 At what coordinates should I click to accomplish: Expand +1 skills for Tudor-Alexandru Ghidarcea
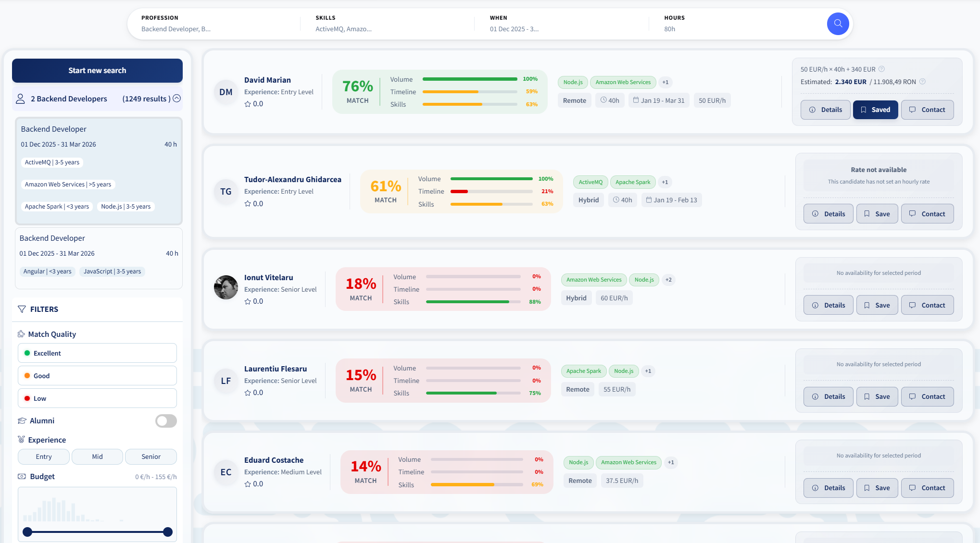[665, 182]
